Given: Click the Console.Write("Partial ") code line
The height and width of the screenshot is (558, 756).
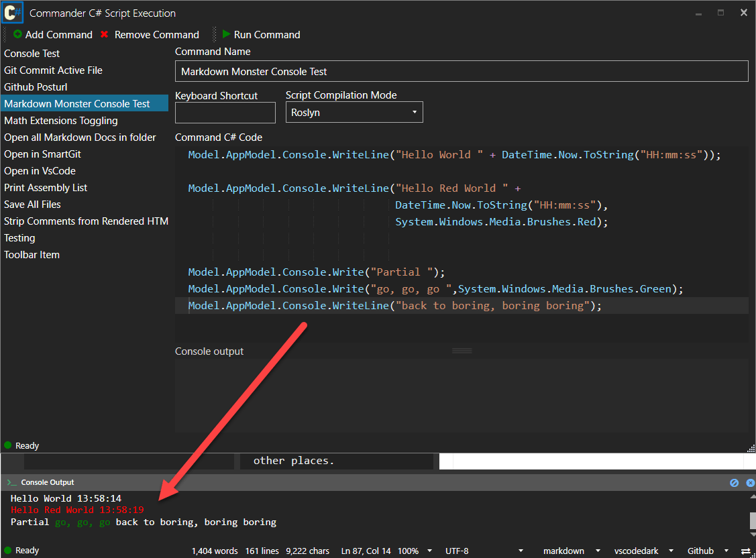Looking at the screenshot, I should pyautogui.click(x=317, y=272).
